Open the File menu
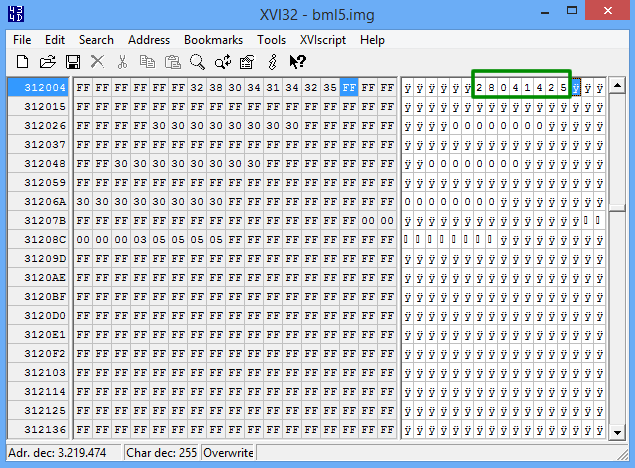 22,40
